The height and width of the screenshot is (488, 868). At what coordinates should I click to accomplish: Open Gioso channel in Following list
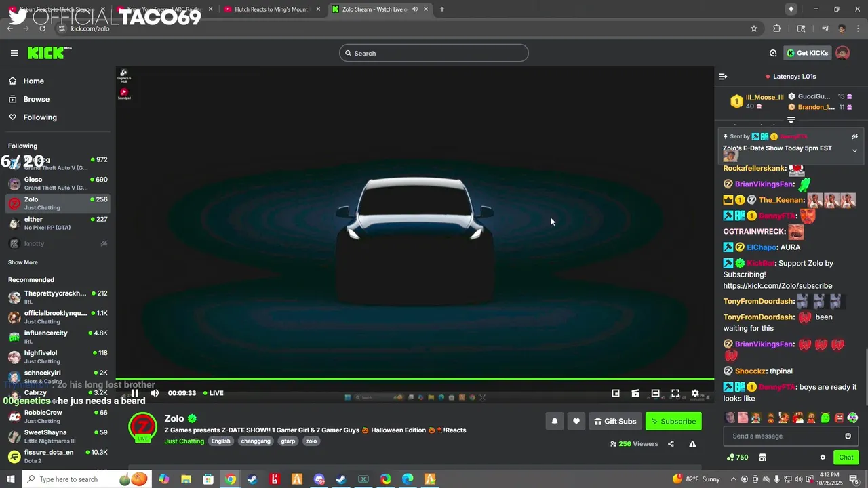coord(58,183)
